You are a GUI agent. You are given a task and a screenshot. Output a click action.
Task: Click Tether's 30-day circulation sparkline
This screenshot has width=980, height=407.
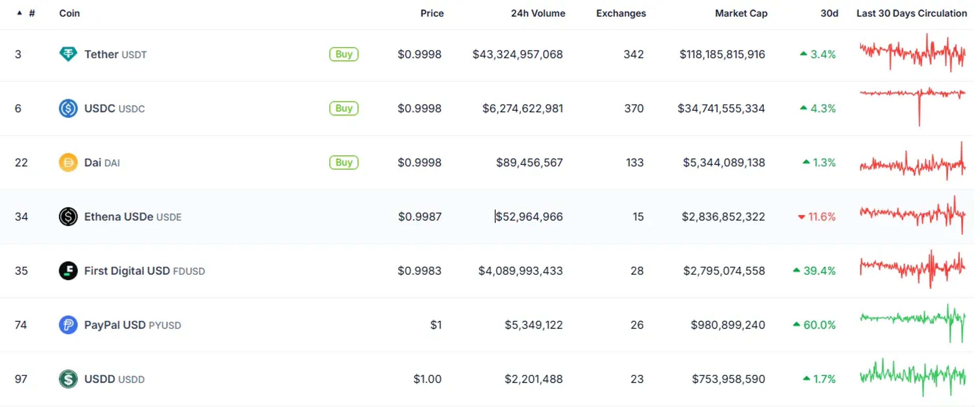tap(913, 53)
